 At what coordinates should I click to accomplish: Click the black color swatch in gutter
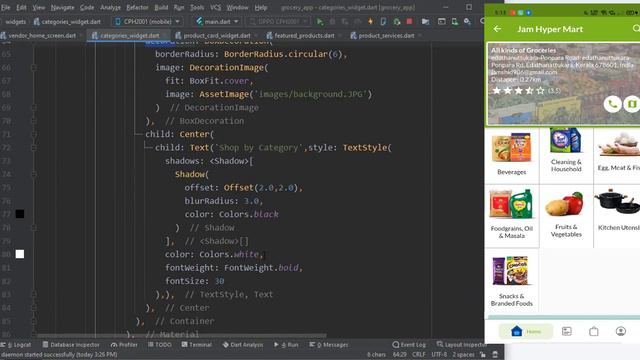click(x=20, y=214)
